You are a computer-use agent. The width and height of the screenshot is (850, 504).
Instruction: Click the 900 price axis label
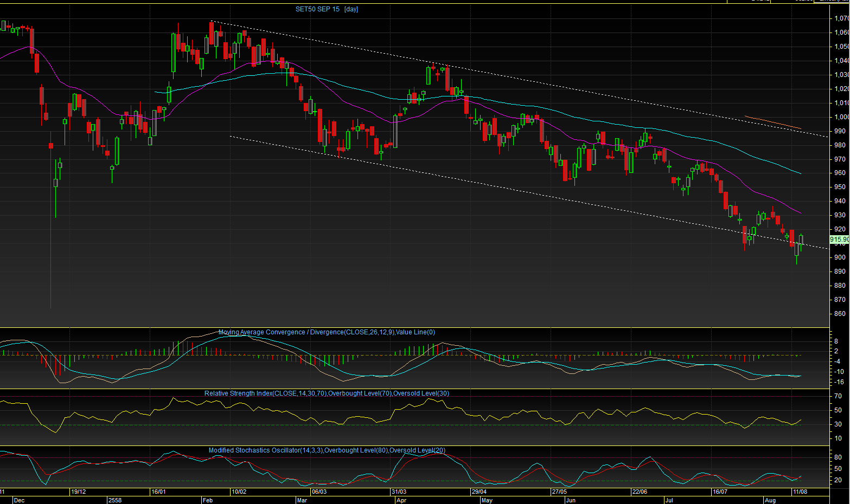click(840, 257)
